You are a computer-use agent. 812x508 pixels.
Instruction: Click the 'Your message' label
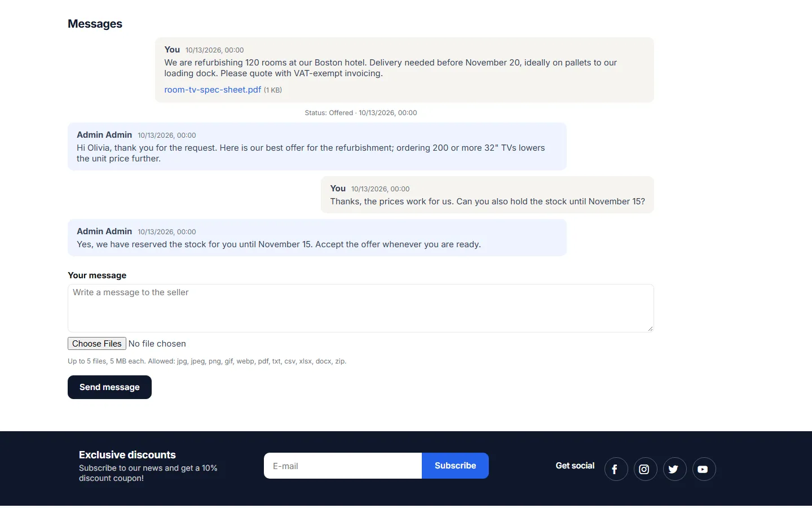97,275
